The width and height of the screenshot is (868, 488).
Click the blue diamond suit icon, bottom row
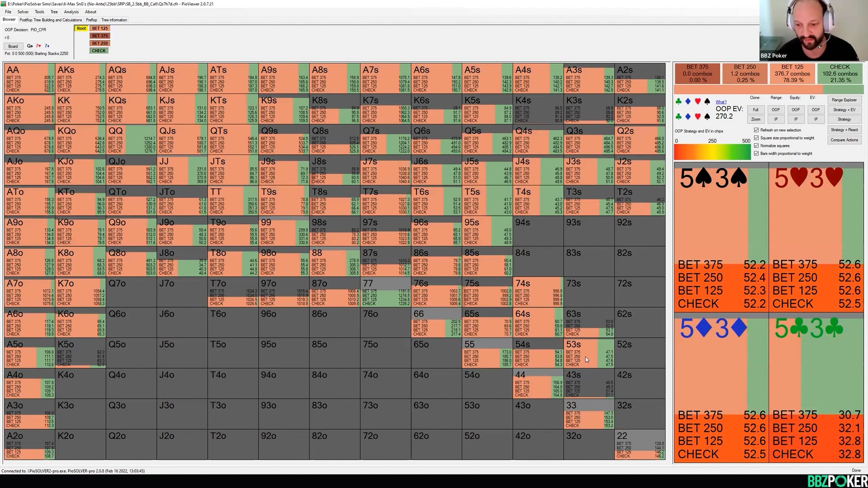pos(688,117)
